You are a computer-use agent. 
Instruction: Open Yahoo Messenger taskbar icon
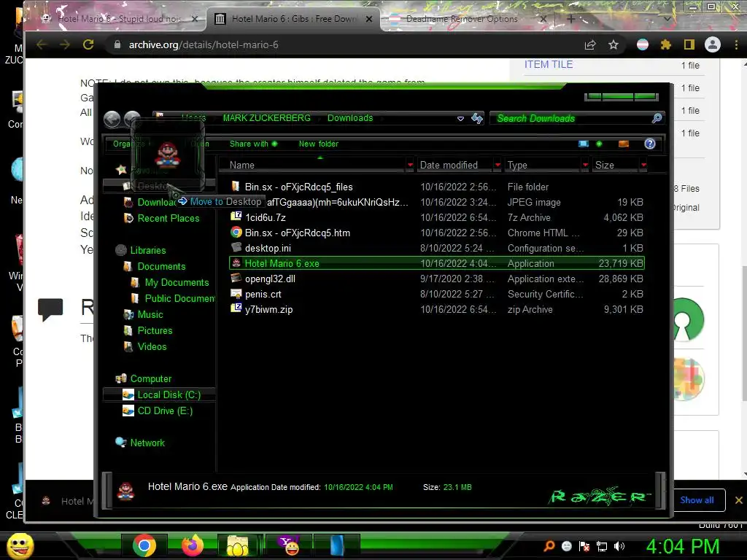click(289, 545)
